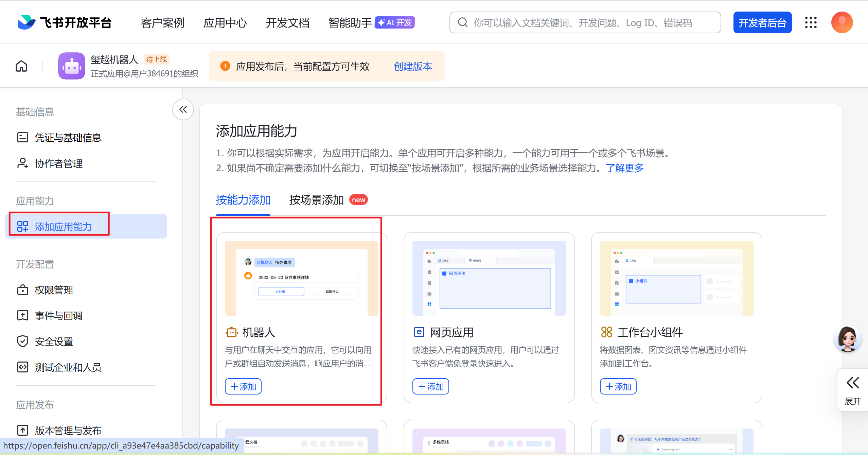
Task: Click the 工作台小组件 card icon
Action: click(x=606, y=332)
